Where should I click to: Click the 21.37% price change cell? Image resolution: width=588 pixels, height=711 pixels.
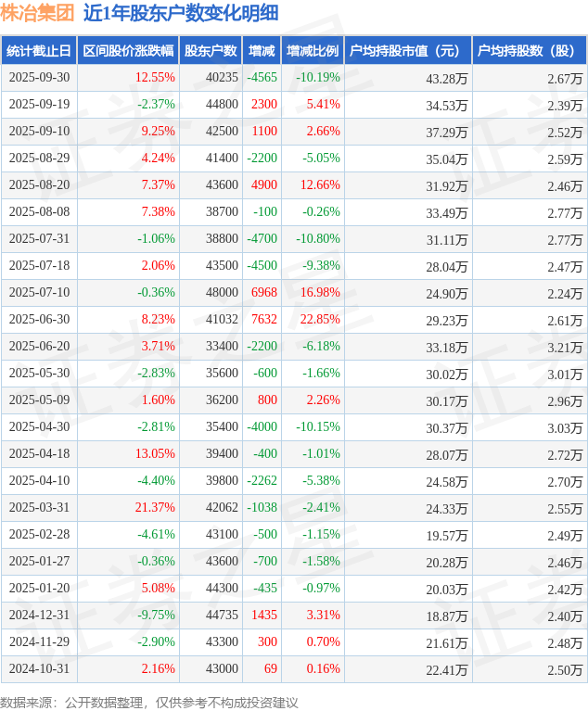(155, 508)
